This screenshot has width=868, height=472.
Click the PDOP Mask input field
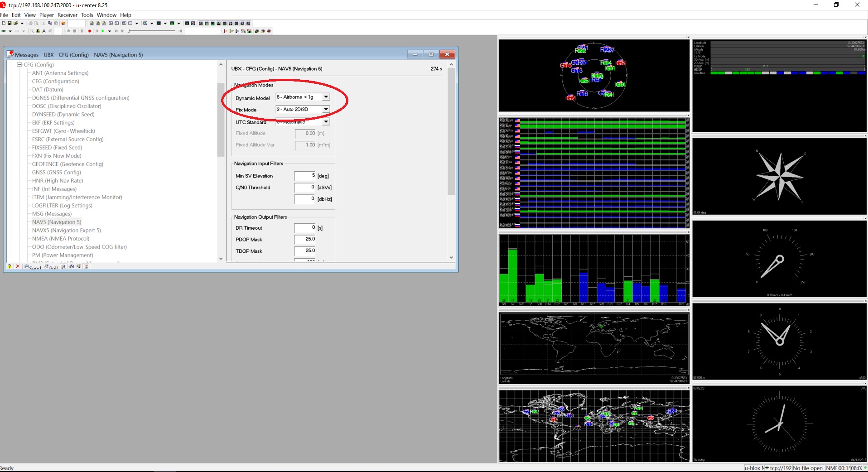[305, 239]
